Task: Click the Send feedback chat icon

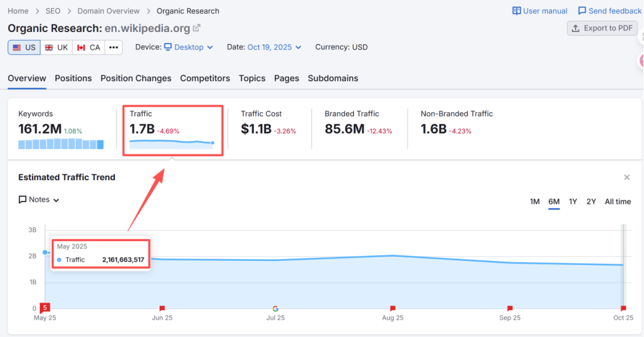Action: point(582,11)
